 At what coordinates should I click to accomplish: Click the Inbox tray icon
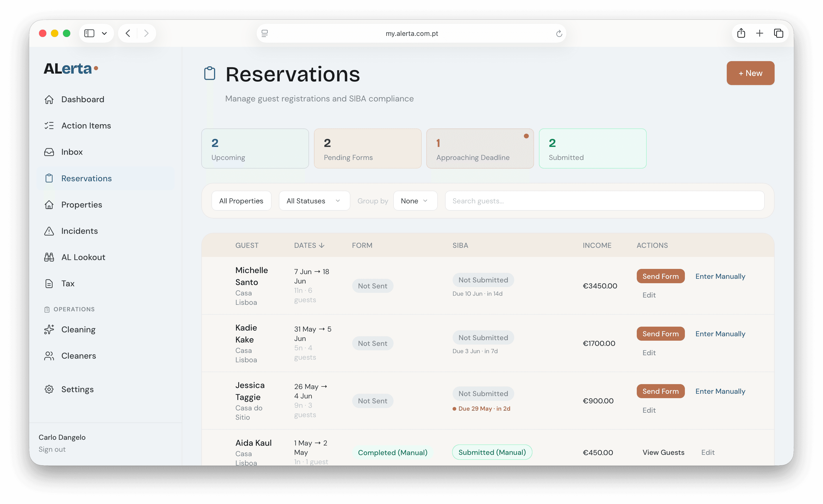[x=49, y=152]
